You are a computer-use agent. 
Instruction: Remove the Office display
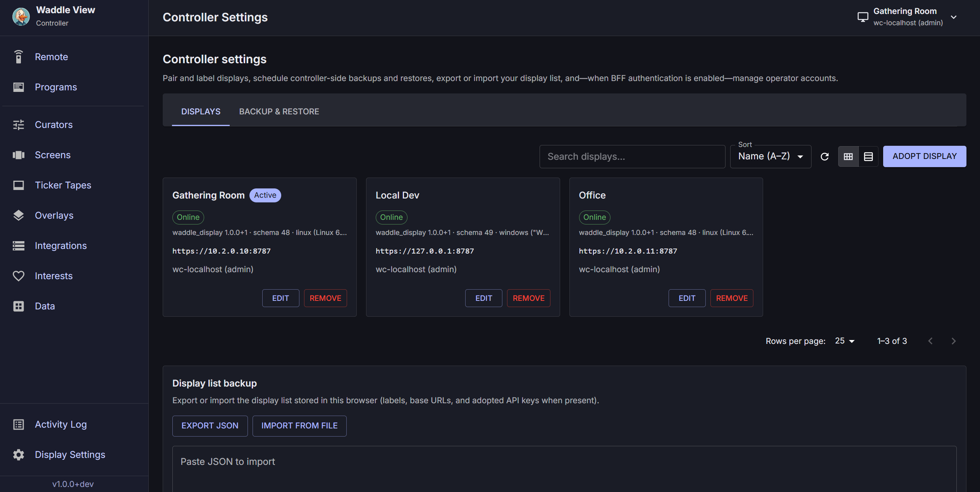pos(732,298)
